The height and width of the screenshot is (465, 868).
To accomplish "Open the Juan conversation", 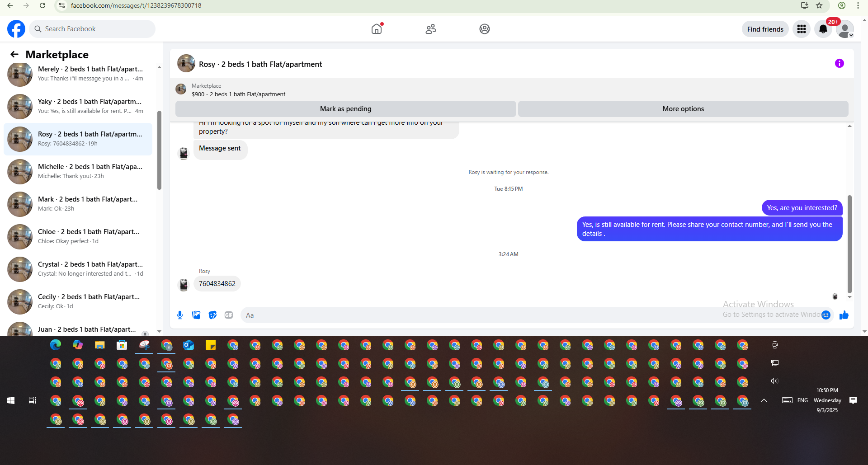I will (x=78, y=328).
